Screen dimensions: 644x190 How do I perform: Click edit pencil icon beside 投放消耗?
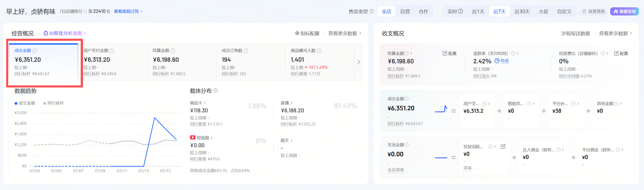click(503, 146)
